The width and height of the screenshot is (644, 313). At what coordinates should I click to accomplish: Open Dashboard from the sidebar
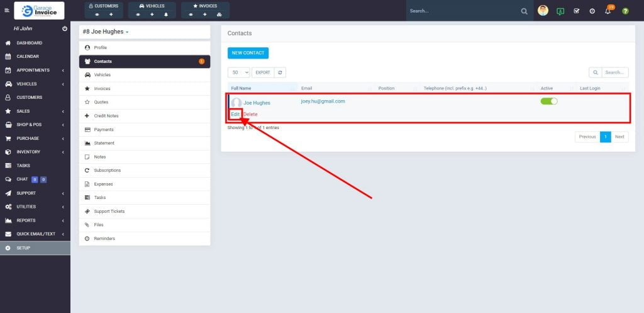(x=29, y=43)
